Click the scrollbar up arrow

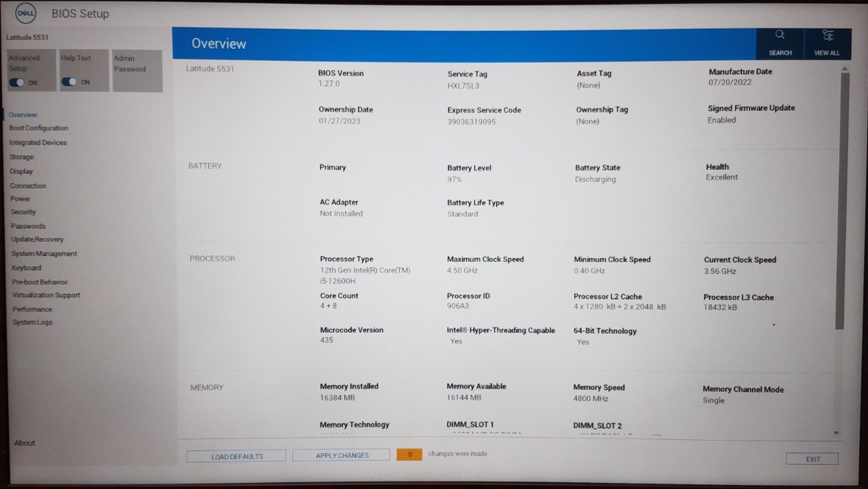click(844, 69)
